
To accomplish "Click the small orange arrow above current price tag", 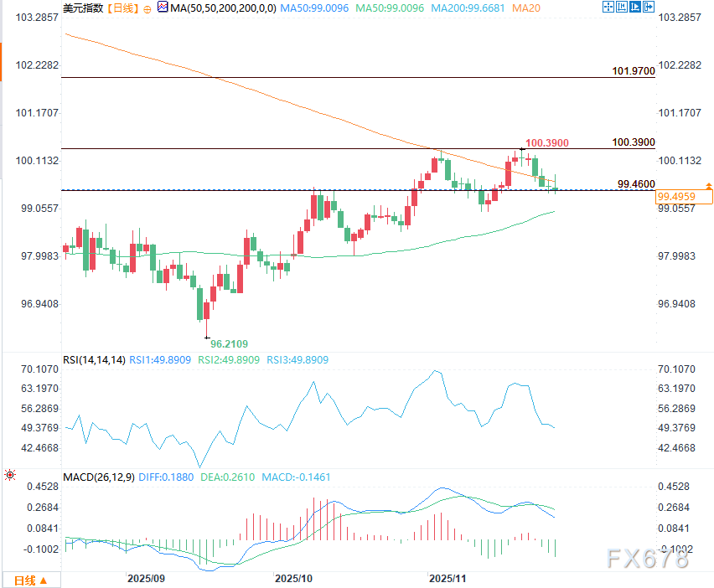I will (709, 184).
